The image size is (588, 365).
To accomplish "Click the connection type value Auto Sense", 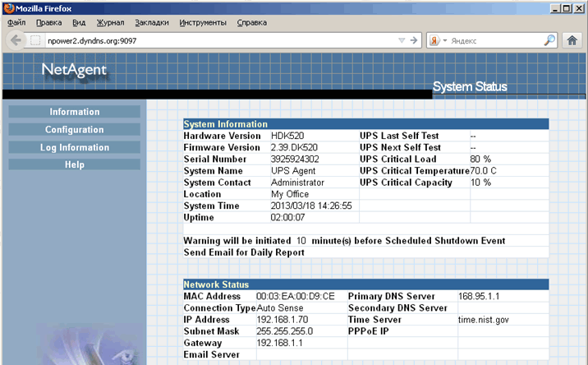I will 280,308.
